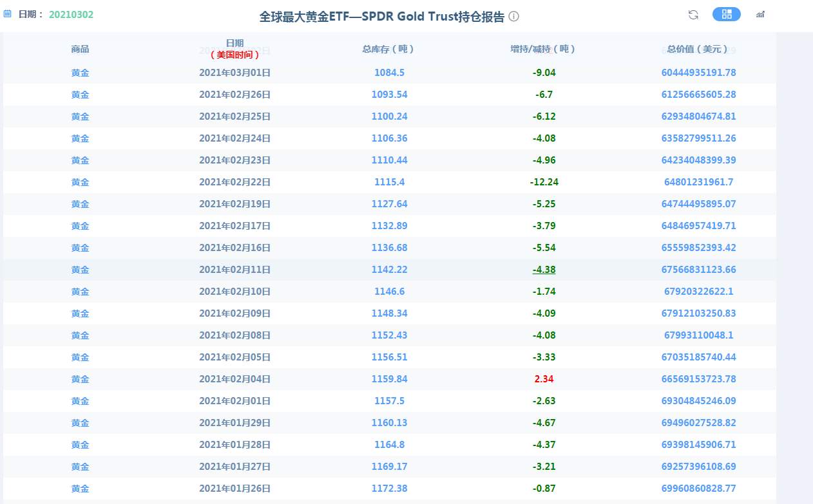Image resolution: width=813 pixels, height=504 pixels.
Task: Select the date cell 2021年02月26日
Action: click(x=235, y=95)
